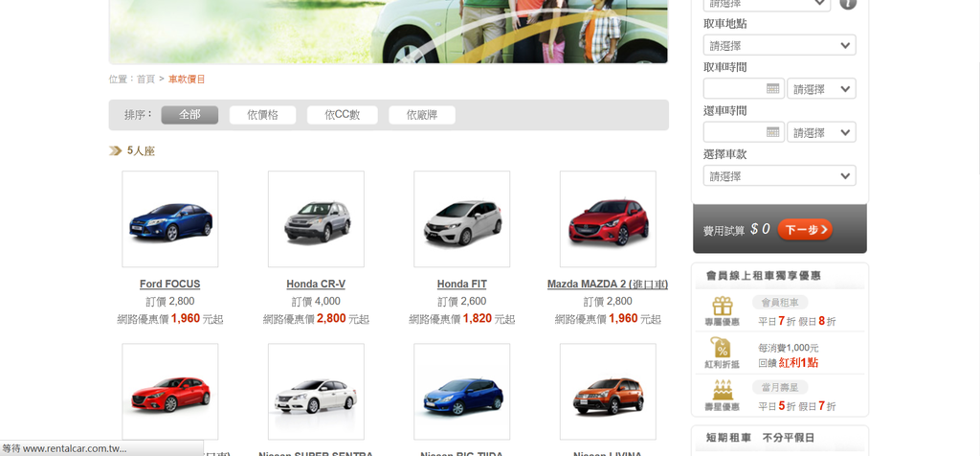The width and height of the screenshot is (980, 456).
Task: Click the birthday cake 壽星優惠 icon
Action: point(723,390)
